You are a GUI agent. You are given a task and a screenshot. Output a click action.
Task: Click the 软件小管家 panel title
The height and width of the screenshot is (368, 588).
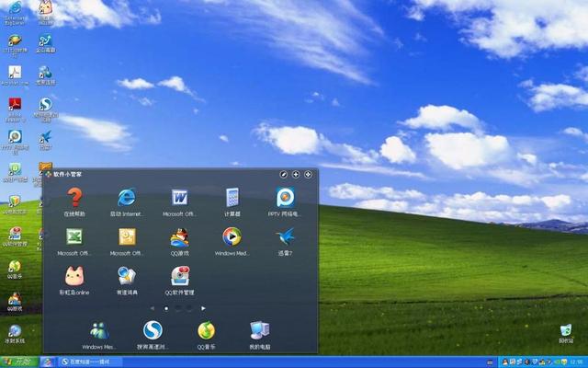point(67,174)
